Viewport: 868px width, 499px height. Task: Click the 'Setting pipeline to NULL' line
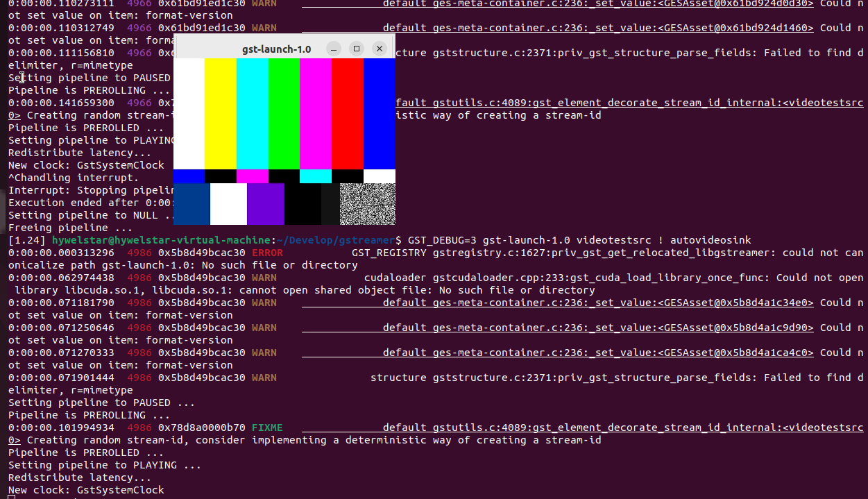tap(91, 215)
